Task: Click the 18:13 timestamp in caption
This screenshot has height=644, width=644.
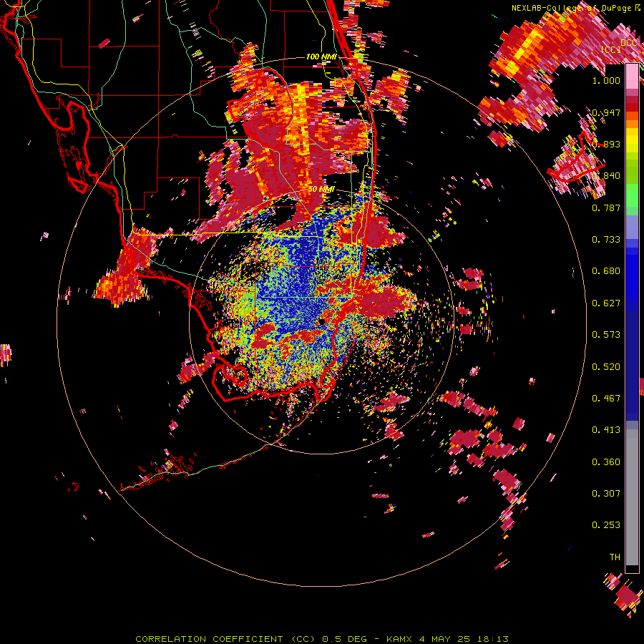Action: point(493,639)
